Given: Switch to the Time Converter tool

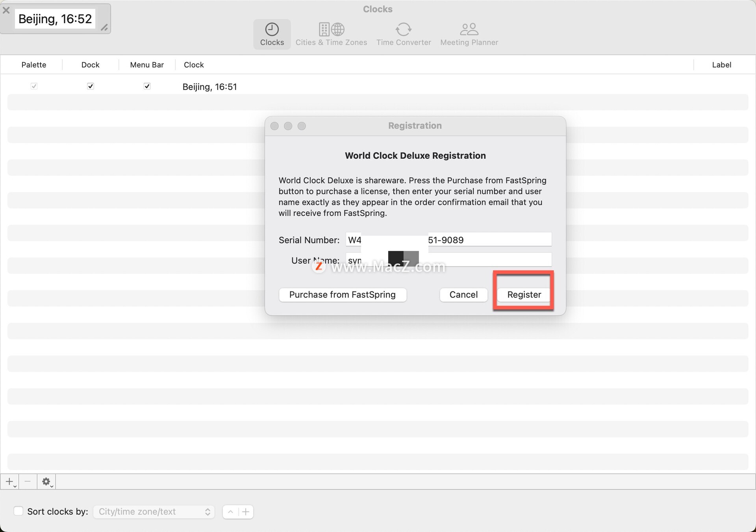Looking at the screenshot, I should tap(403, 34).
